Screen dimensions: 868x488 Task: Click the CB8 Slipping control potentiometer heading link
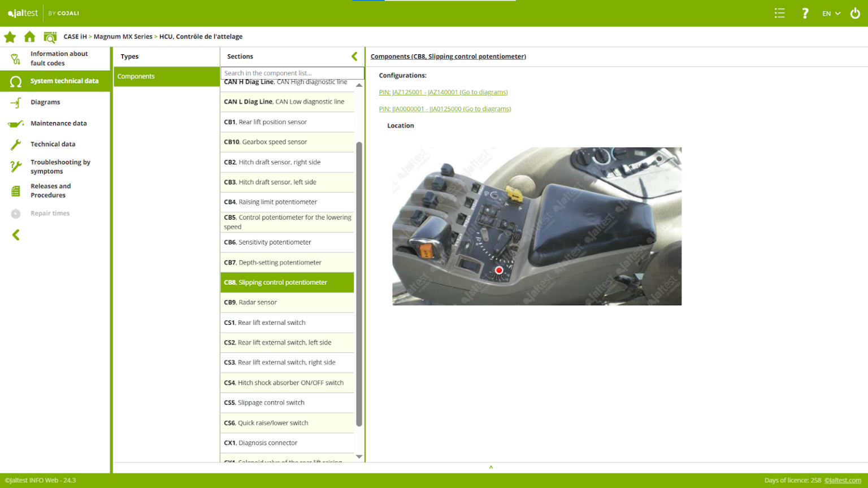pyautogui.click(x=448, y=56)
